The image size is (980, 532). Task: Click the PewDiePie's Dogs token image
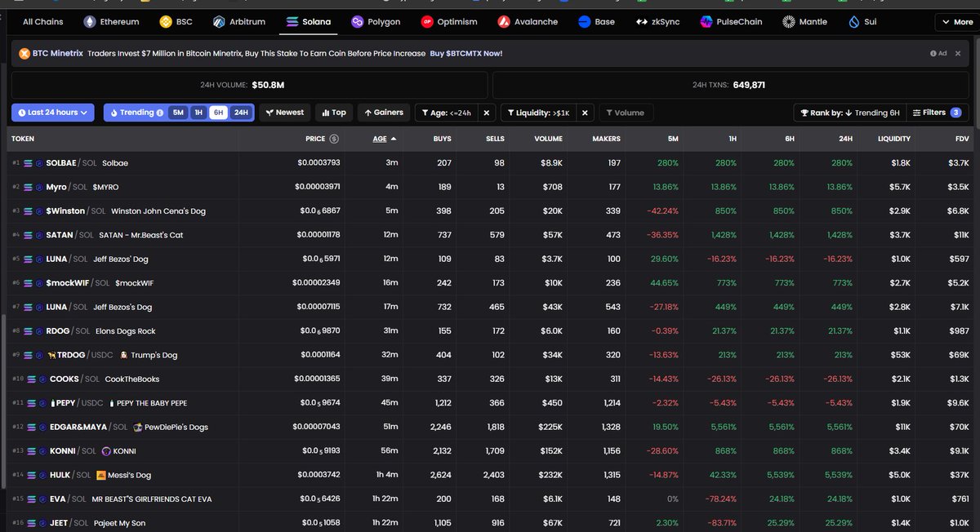(138, 427)
